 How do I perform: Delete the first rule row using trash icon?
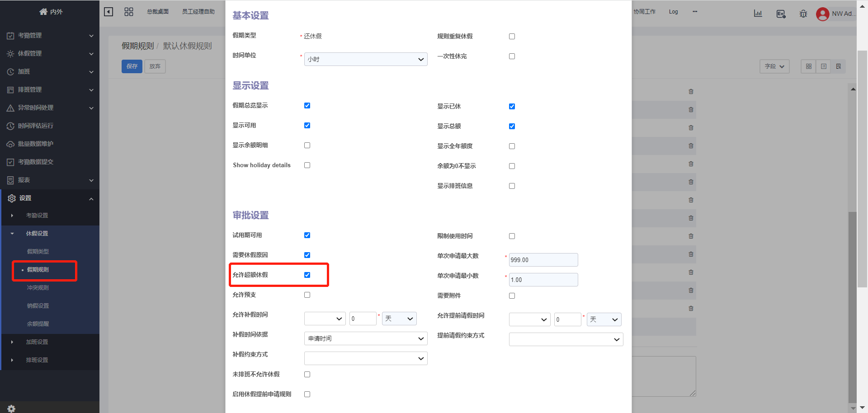click(691, 91)
